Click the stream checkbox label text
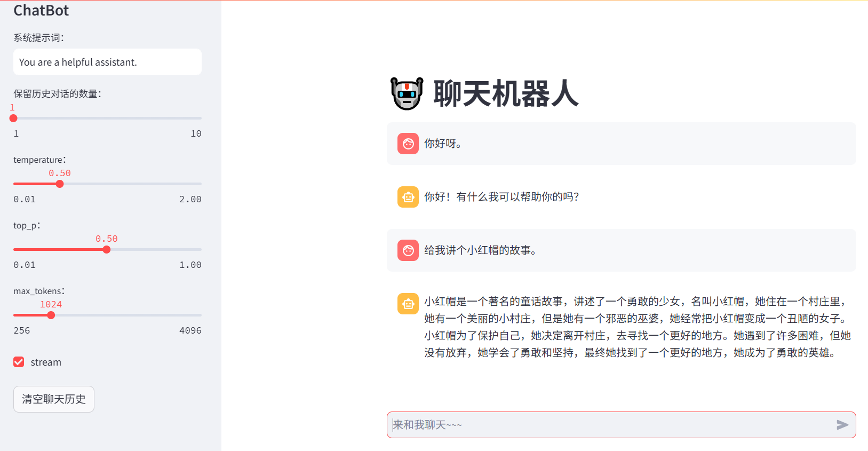Screen dimensions: 868x451 pyautogui.click(x=46, y=362)
